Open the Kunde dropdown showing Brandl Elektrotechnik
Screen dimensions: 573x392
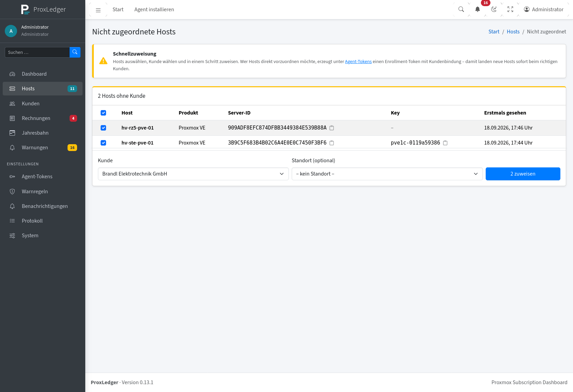click(193, 174)
